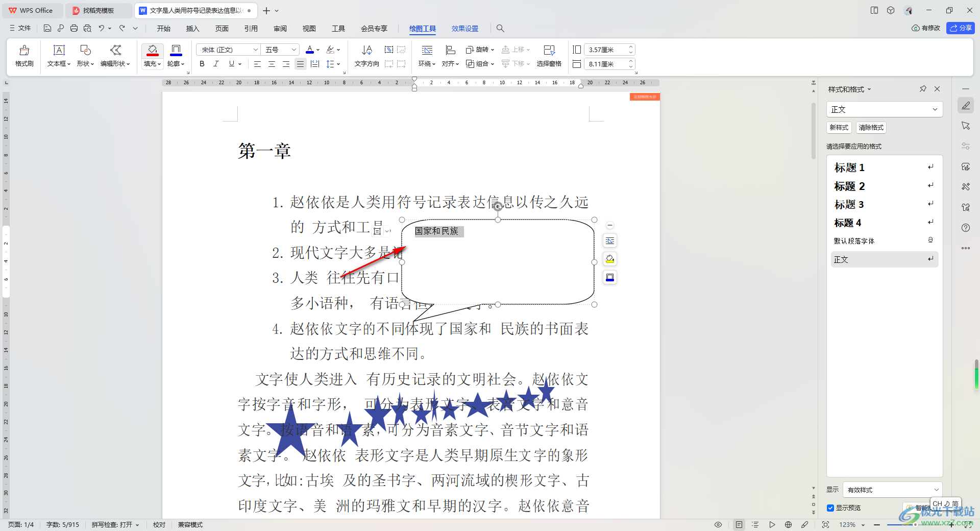The width and height of the screenshot is (980, 531).
Task: Click the shape fill quick icon beside callout
Action: click(x=610, y=259)
